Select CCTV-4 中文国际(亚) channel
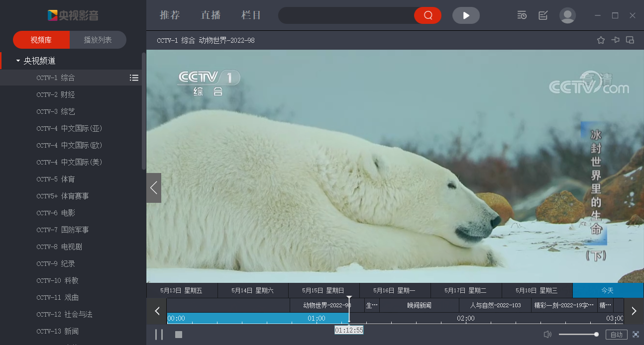This screenshot has height=345, width=644. (x=70, y=128)
